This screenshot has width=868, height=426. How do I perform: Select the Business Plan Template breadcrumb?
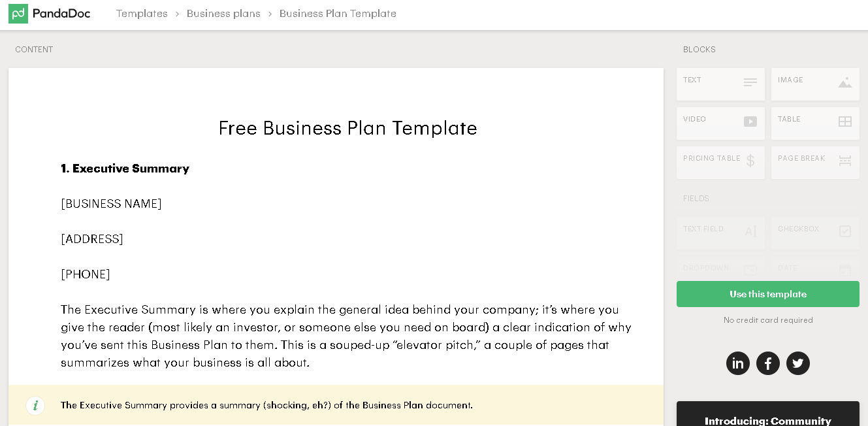coord(338,13)
